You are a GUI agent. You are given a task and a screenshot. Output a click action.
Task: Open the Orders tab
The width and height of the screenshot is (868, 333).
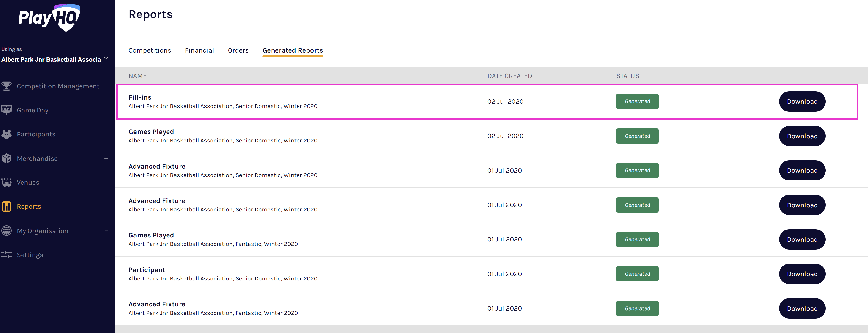point(238,50)
